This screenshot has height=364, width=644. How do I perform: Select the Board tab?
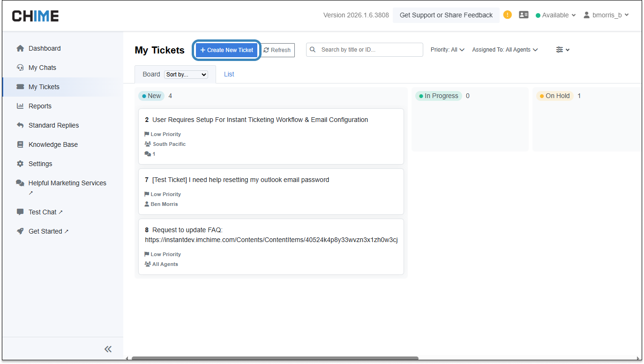[x=151, y=74]
